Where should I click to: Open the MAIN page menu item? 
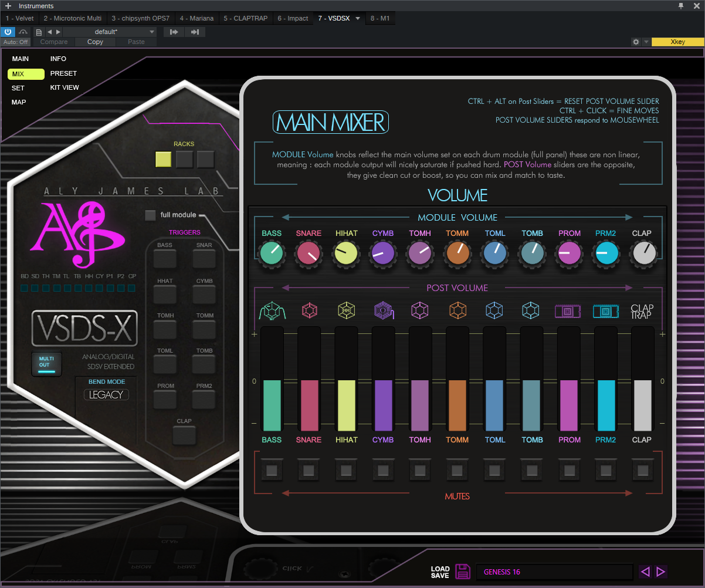(x=21, y=59)
